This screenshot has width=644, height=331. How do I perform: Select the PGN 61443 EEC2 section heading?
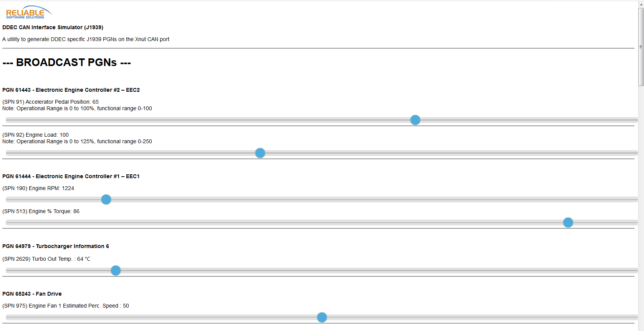coord(71,90)
